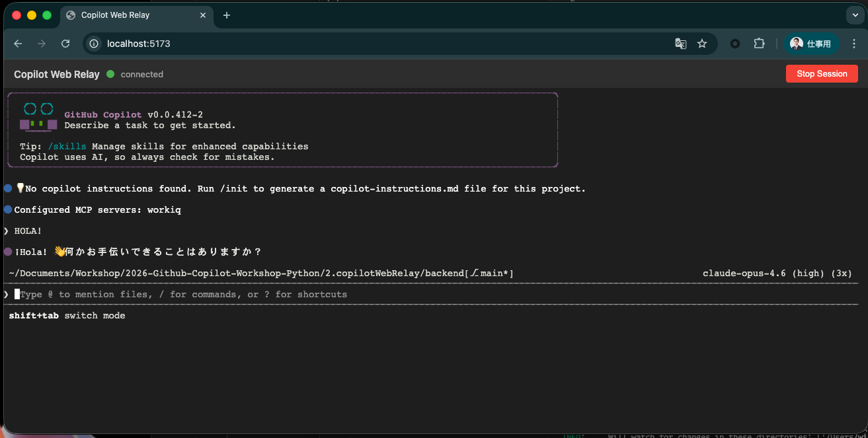This screenshot has width=868, height=438.
Task: Click the /skills command text
Action: pos(67,147)
